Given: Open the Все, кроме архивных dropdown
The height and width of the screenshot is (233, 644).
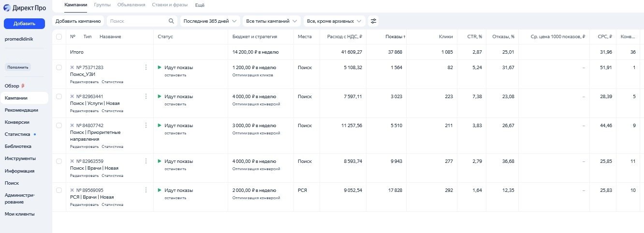Looking at the screenshot, I should tap(334, 21).
